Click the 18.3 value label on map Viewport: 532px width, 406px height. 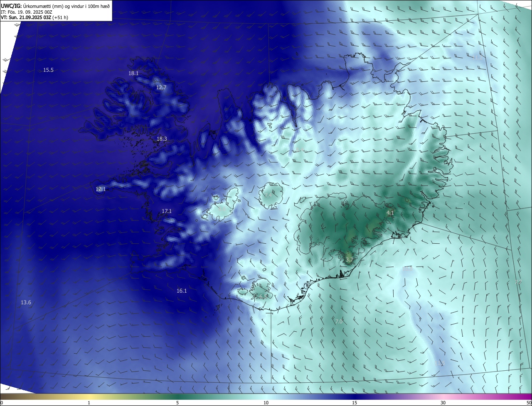click(x=162, y=139)
